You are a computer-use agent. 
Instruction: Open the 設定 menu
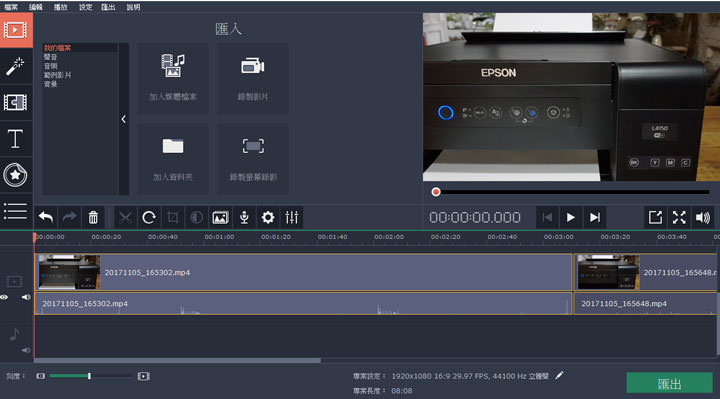click(x=85, y=7)
